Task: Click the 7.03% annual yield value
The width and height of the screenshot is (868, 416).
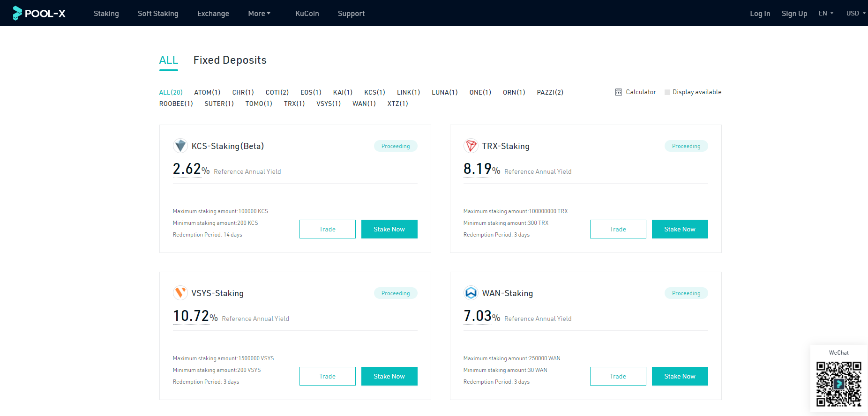Action: (482, 316)
